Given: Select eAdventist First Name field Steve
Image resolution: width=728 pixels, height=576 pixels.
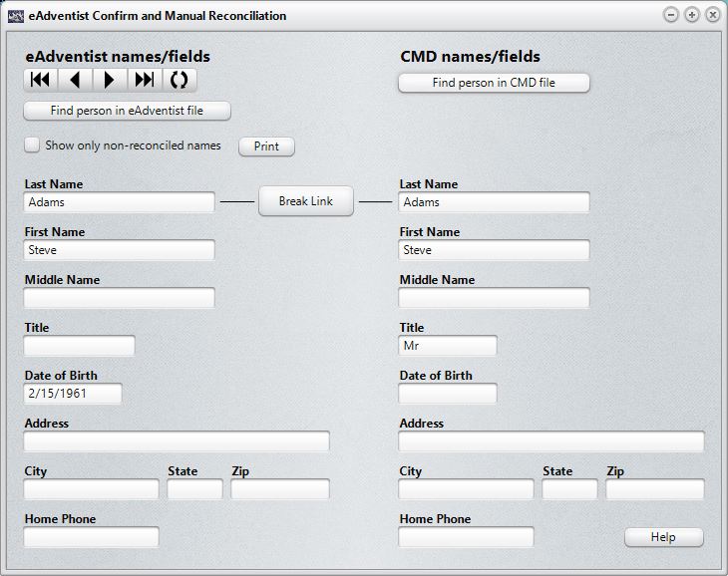Looking at the screenshot, I should tap(120, 250).
